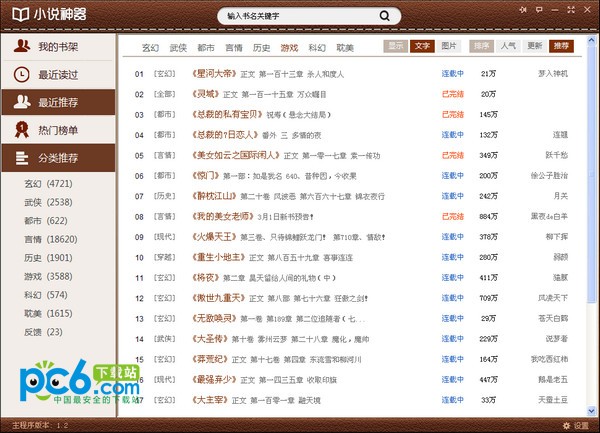
Task: Open the book 《总裁的私有宝贝》
Action: coord(227,114)
